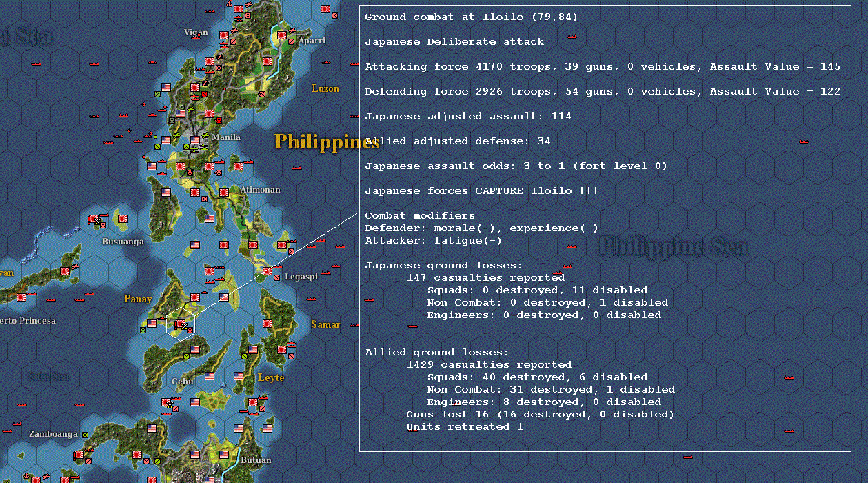Screen dimensions: 868x483
Task: Select the Japanese flag on Samar island
Action: point(268,324)
